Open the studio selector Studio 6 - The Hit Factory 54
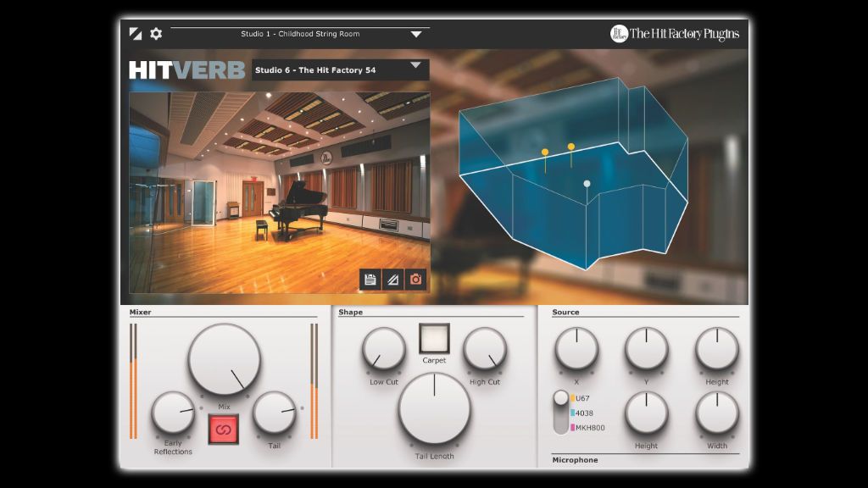The image size is (868, 488). [x=341, y=69]
